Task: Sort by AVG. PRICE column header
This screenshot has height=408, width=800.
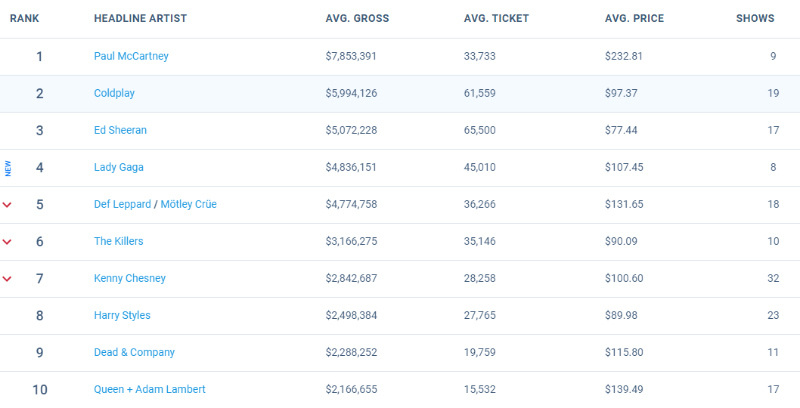Action: (x=635, y=18)
